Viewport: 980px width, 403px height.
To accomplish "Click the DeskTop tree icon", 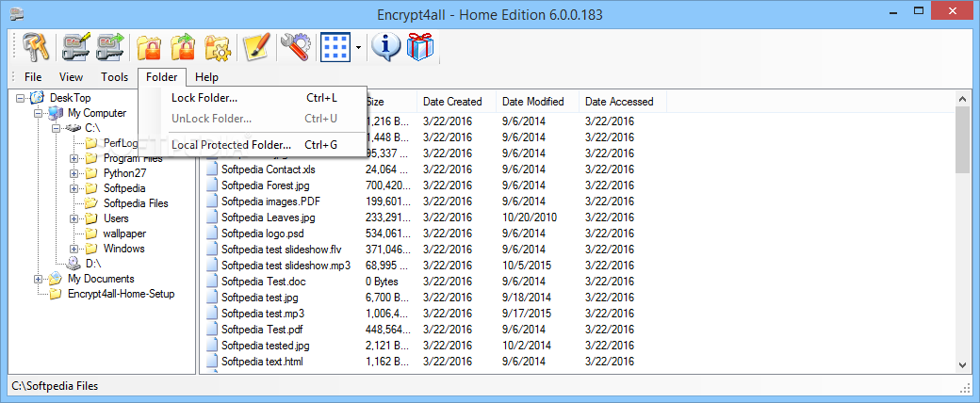I will click(38, 98).
